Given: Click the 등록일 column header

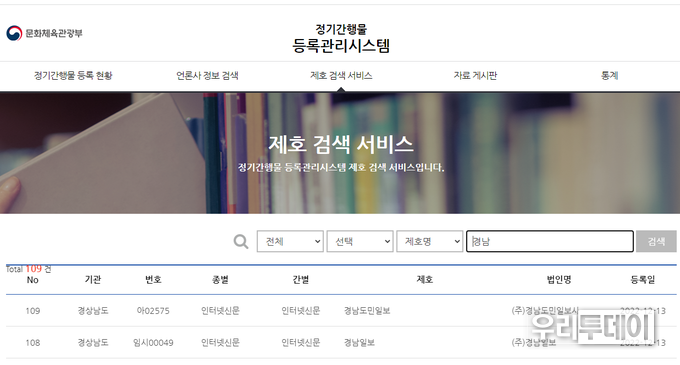Looking at the screenshot, I should (x=643, y=280).
